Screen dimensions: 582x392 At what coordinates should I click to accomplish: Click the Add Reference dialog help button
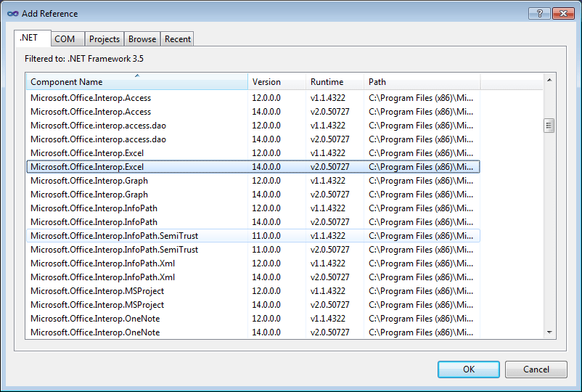540,13
